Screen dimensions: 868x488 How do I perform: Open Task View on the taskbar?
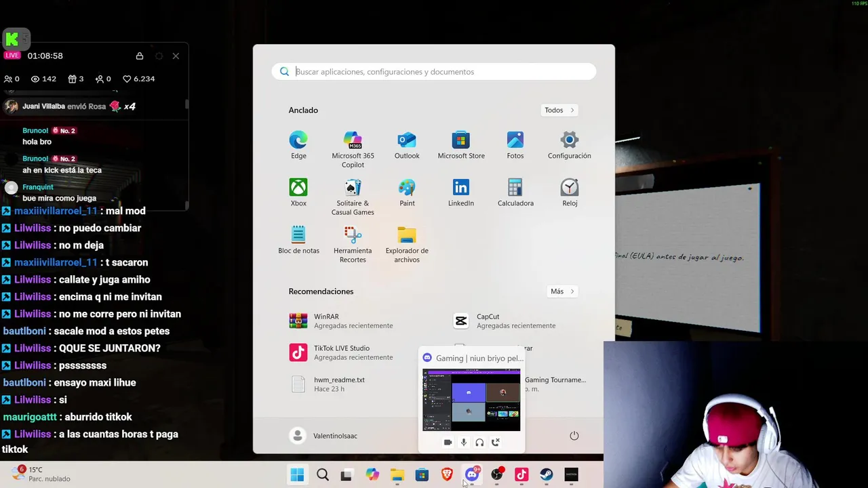pos(347,475)
